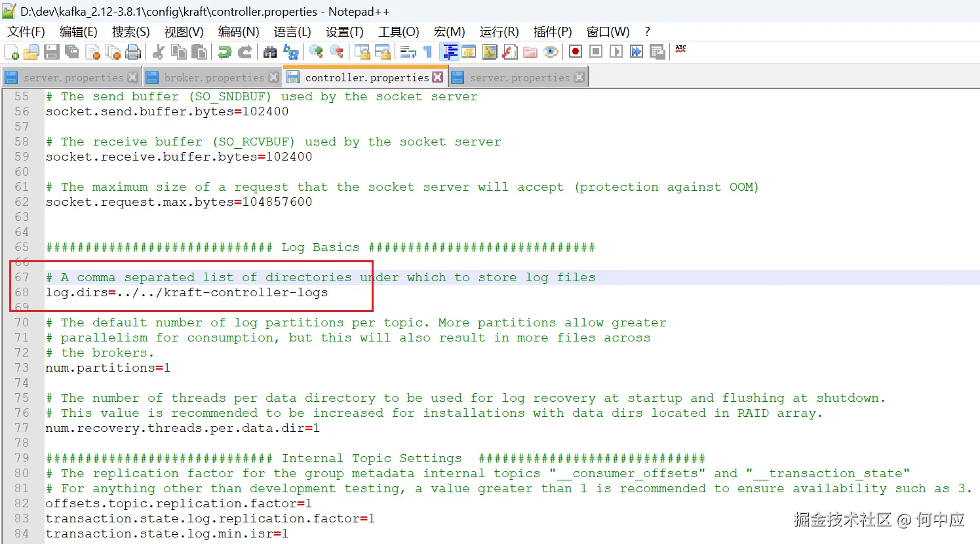Switch to the broker.properties tab
The width and height of the screenshot is (980, 544).
[214, 77]
